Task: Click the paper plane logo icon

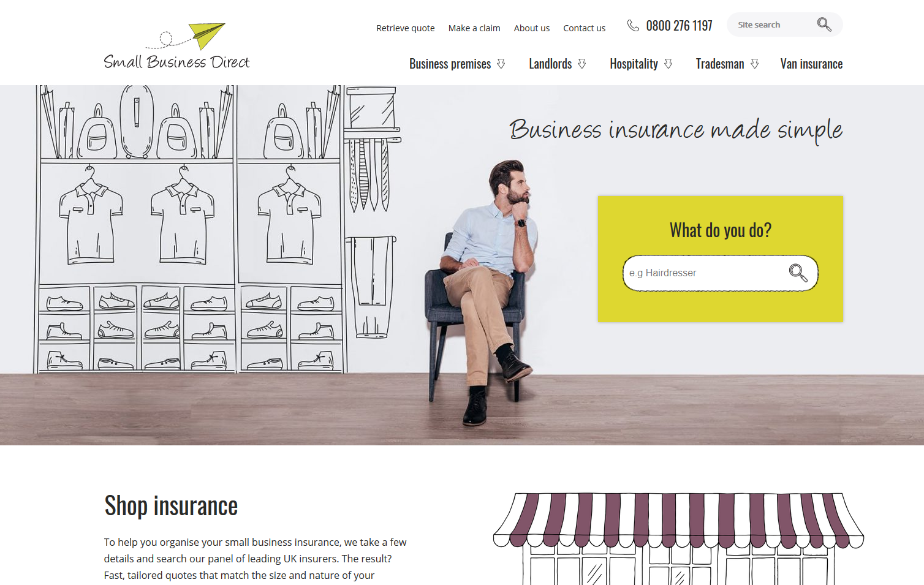Action: pos(206,36)
